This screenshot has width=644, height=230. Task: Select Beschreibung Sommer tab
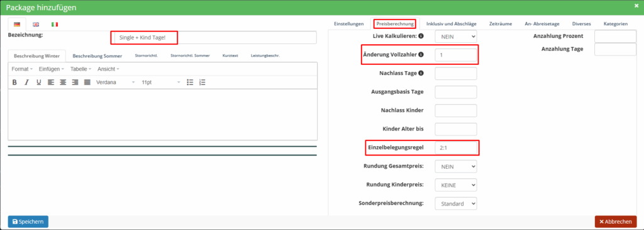(97, 55)
